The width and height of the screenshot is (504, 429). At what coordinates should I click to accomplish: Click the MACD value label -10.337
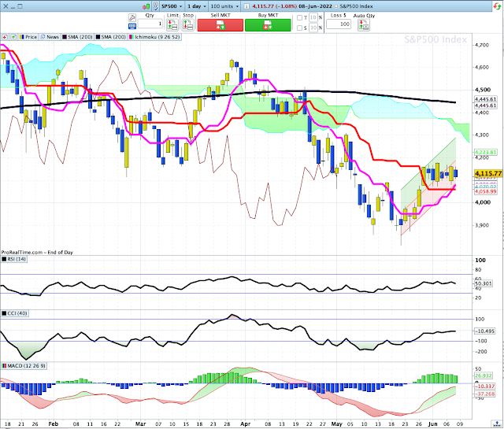click(484, 386)
